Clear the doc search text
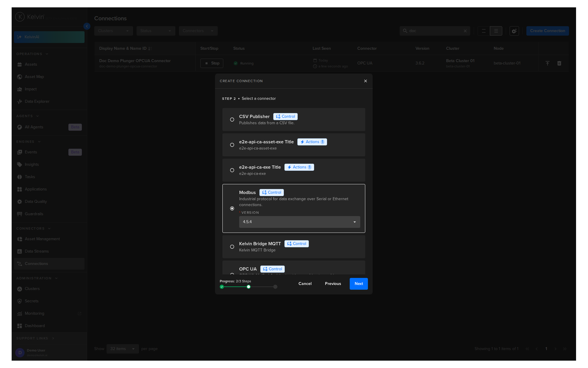Image resolution: width=588 pixels, height=368 pixels. [465, 31]
